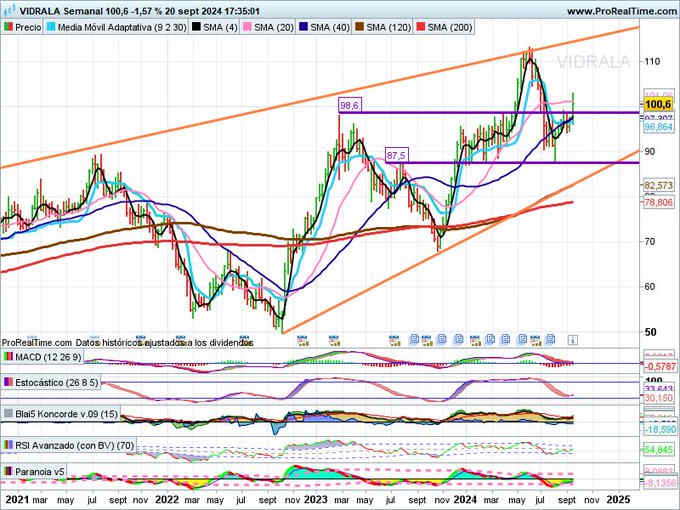Screen dimensions: 680x510
Task: Click the brown SMA (120) color swatch
Action: (x=359, y=27)
